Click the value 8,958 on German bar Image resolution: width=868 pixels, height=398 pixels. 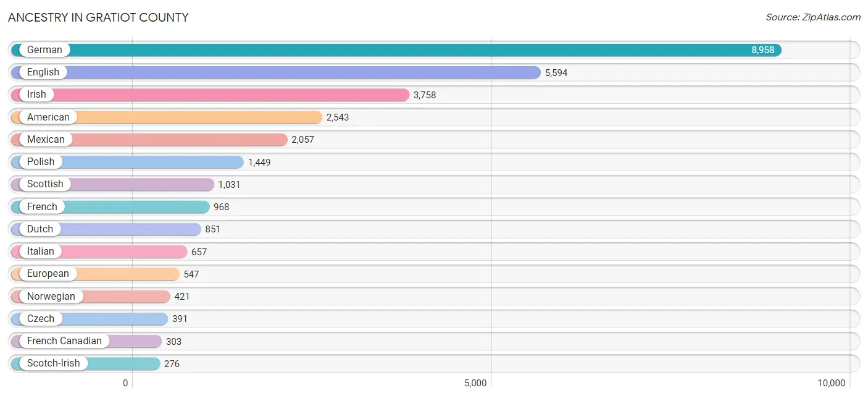(x=762, y=50)
